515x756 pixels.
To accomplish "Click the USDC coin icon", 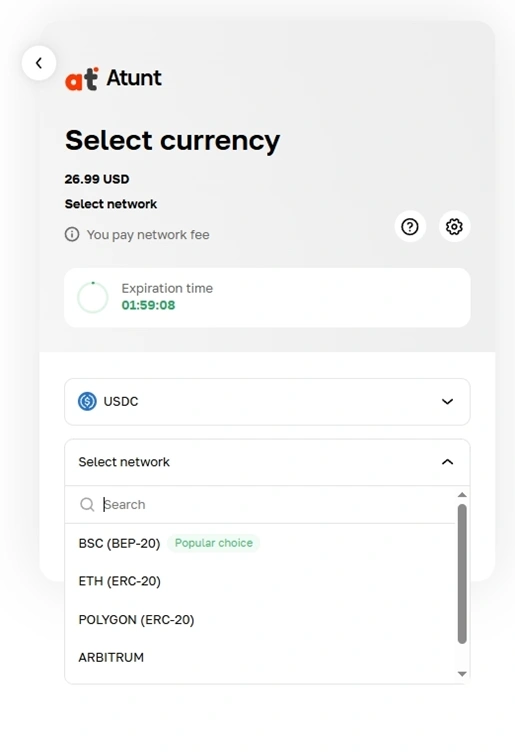I will pyautogui.click(x=87, y=401).
